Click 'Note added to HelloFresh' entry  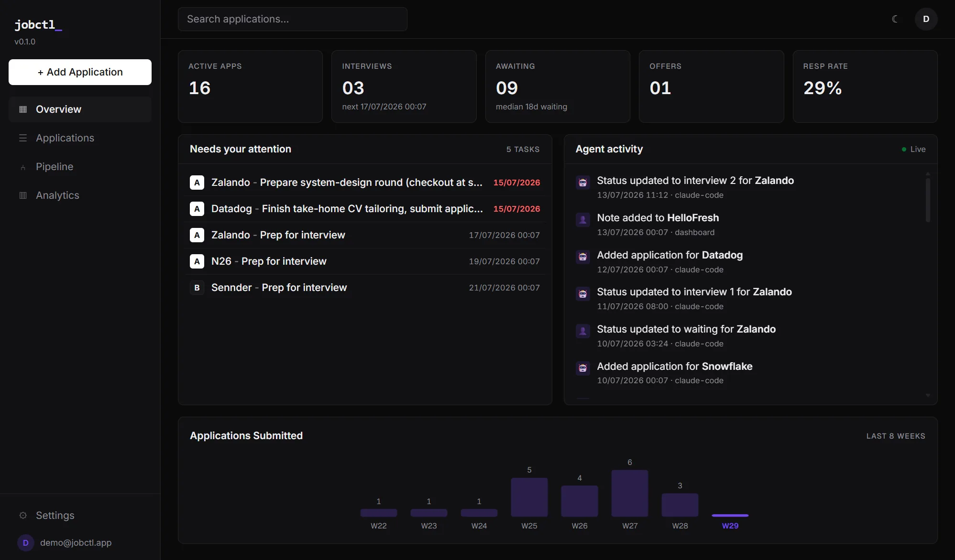(658, 218)
